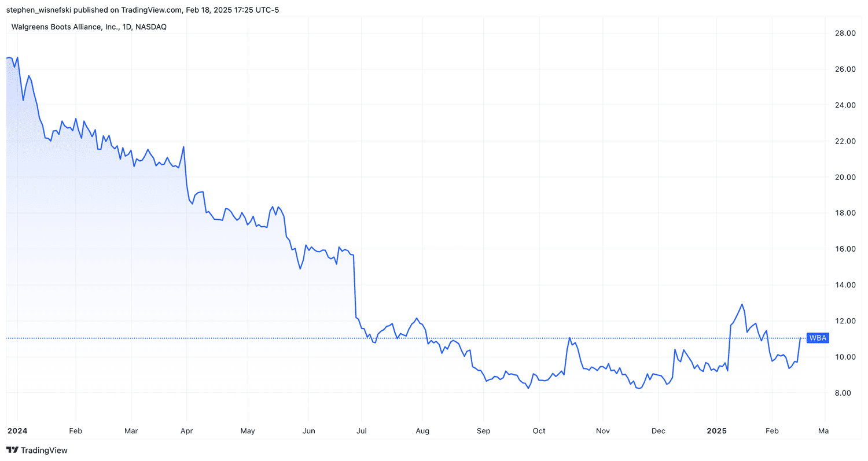868x461 pixels.
Task: Click the 2024 time axis label
Action: pyautogui.click(x=17, y=431)
